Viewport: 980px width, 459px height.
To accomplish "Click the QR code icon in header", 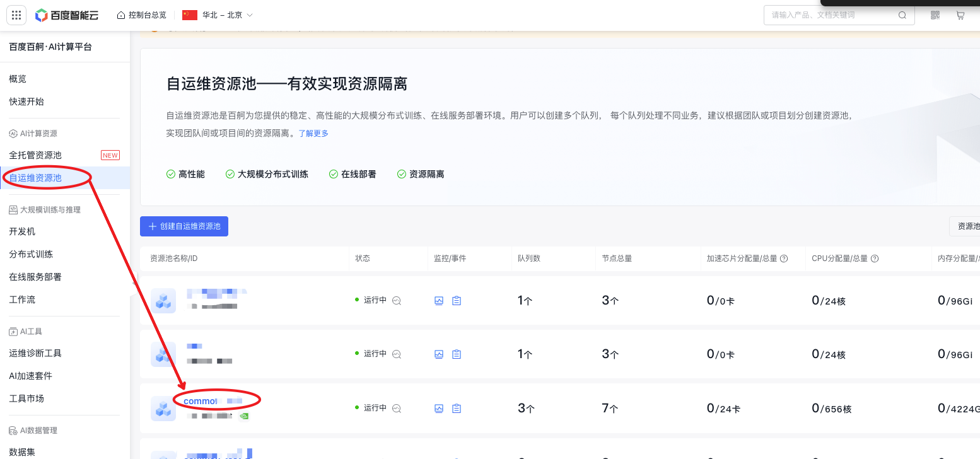I will (x=935, y=15).
